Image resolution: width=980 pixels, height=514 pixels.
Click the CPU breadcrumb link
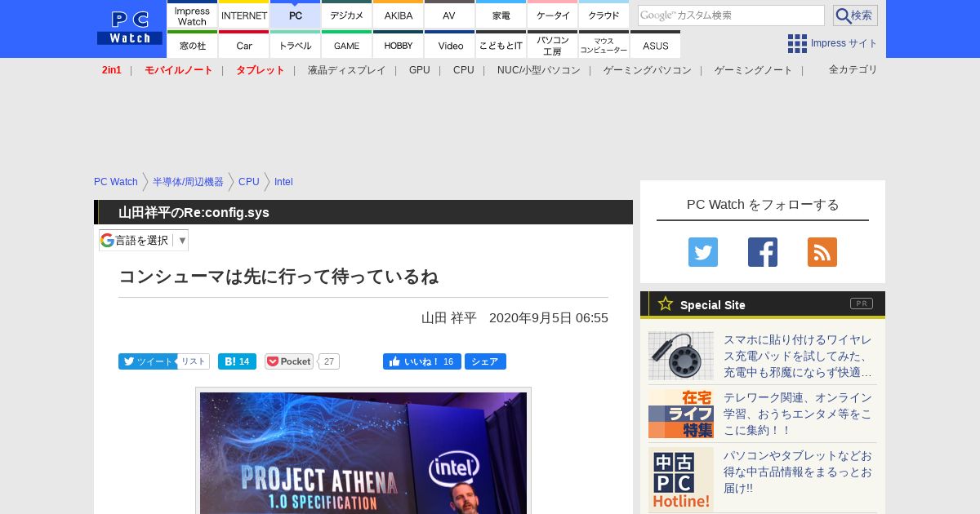pyautogui.click(x=249, y=182)
